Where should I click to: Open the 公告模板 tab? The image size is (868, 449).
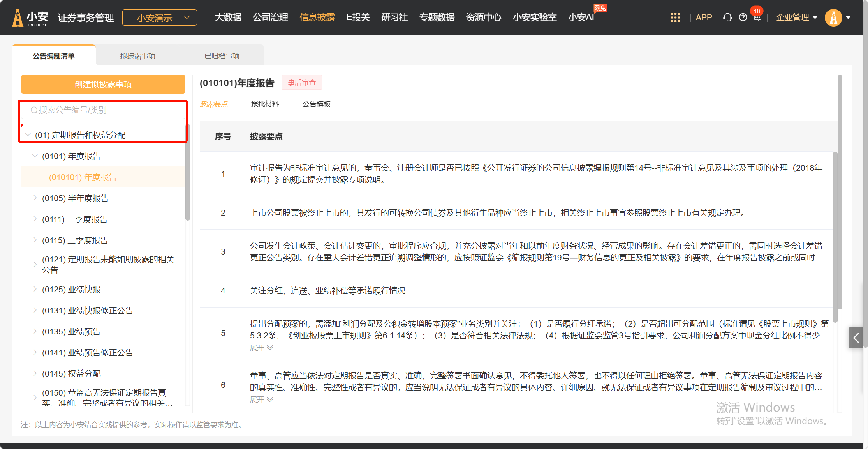(316, 104)
